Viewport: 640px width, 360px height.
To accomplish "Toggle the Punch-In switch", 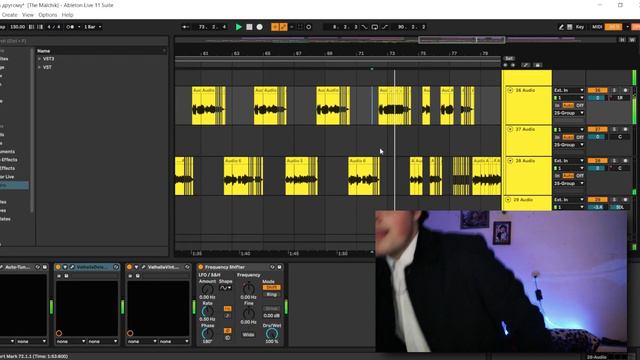I will coord(364,27).
